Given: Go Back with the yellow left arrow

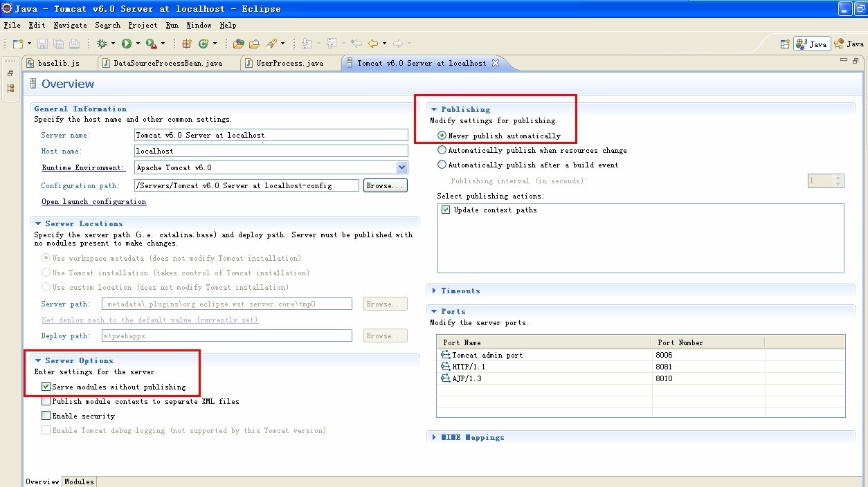Looking at the screenshot, I should [374, 44].
